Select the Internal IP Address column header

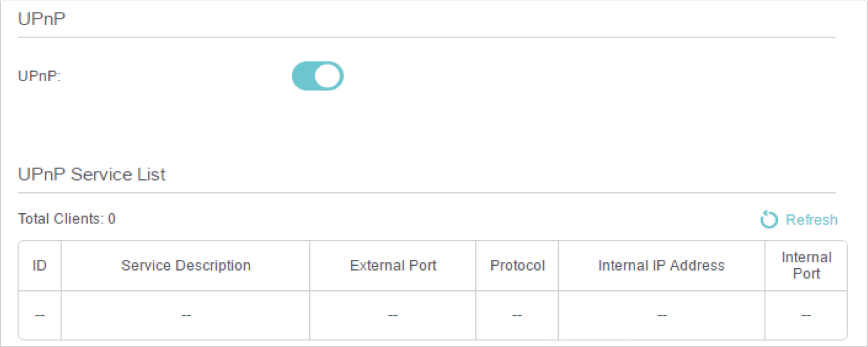click(x=661, y=266)
